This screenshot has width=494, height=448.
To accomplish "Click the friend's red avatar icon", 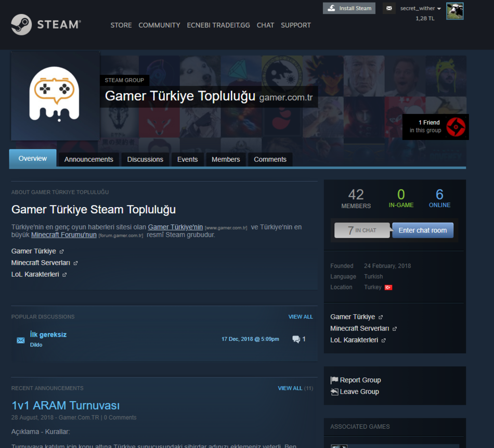I will coord(456,127).
